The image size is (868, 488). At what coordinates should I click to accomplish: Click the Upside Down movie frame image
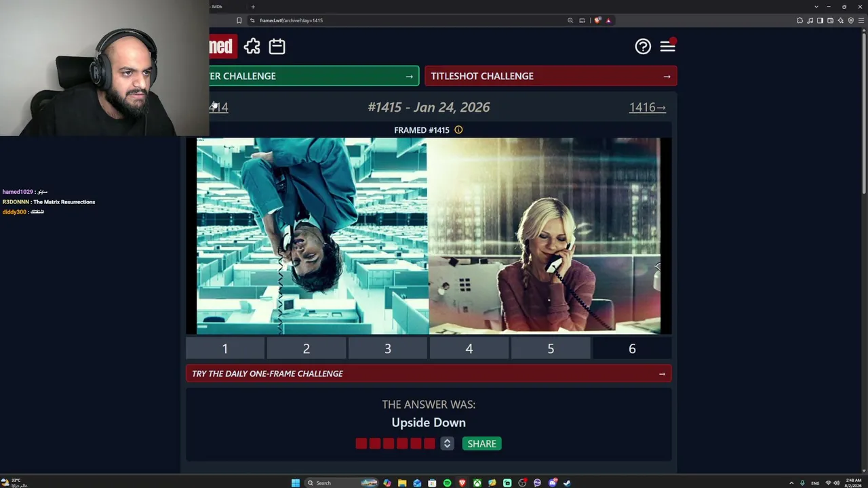(429, 236)
